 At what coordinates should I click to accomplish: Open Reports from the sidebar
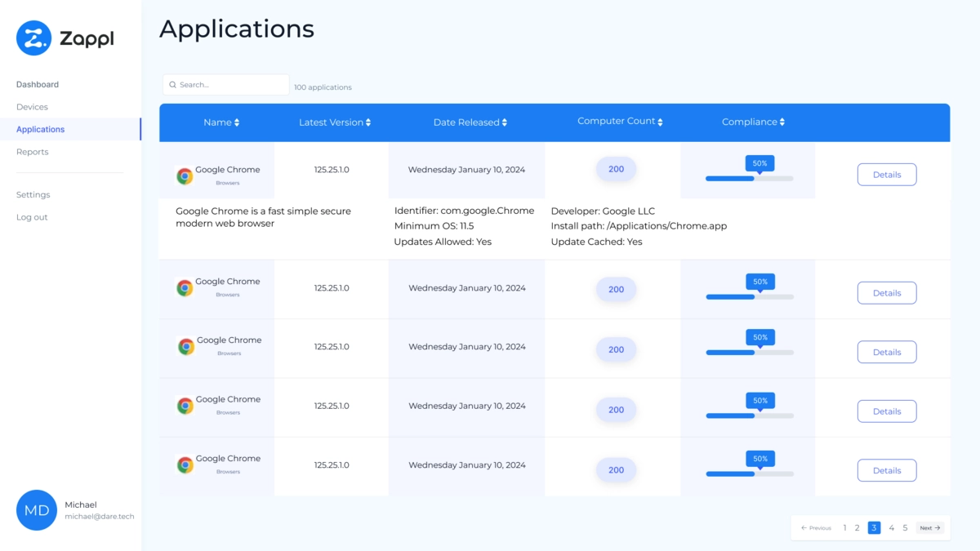click(32, 151)
